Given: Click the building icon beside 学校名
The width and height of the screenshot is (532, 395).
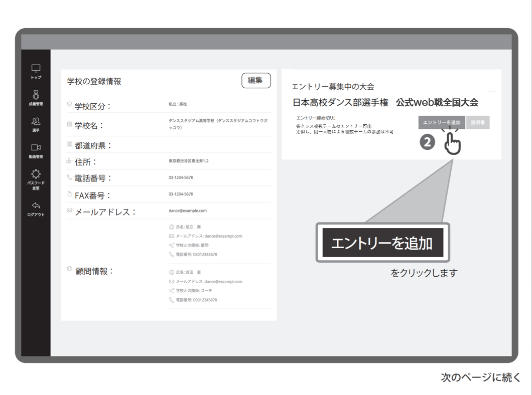Looking at the screenshot, I should pyautogui.click(x=69, y=124).
